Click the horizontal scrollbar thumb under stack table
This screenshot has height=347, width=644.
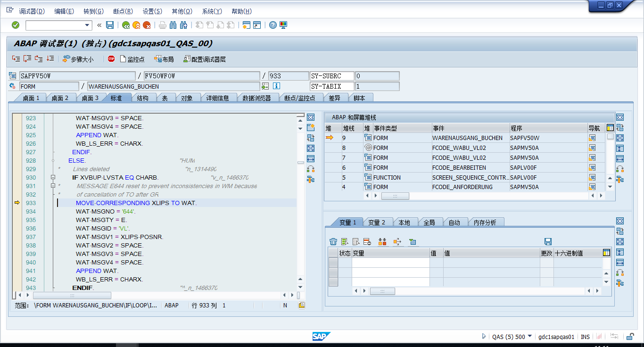click(x=395, y=196)
